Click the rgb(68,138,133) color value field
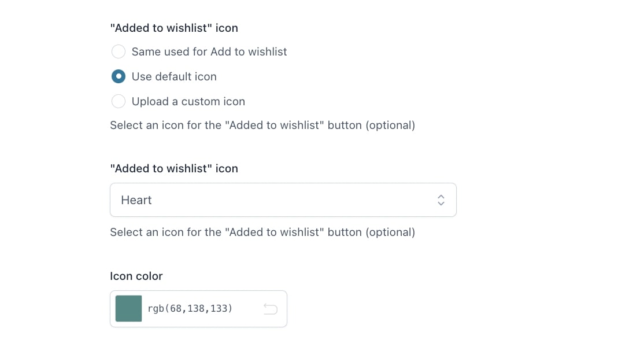The image size is (644, 347). point(190,308)
